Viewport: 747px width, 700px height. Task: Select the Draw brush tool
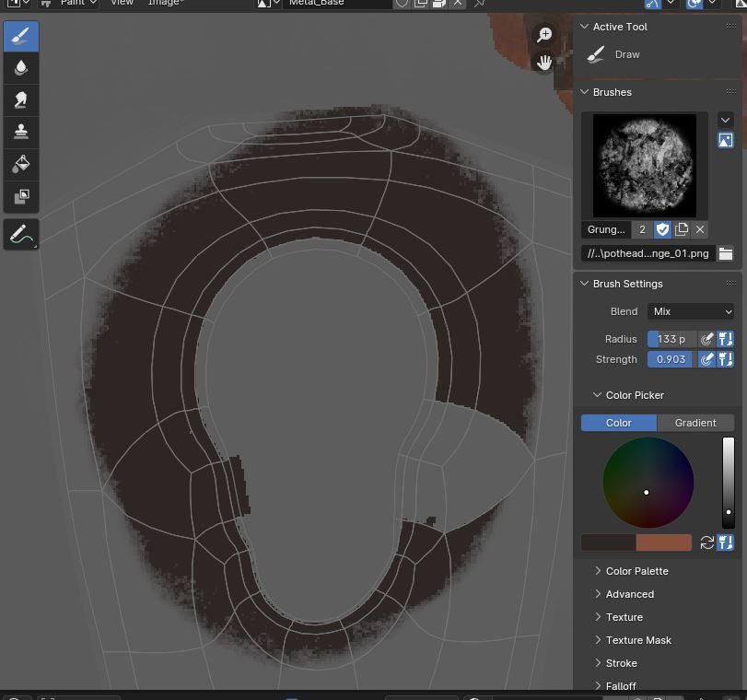[21, 37]
